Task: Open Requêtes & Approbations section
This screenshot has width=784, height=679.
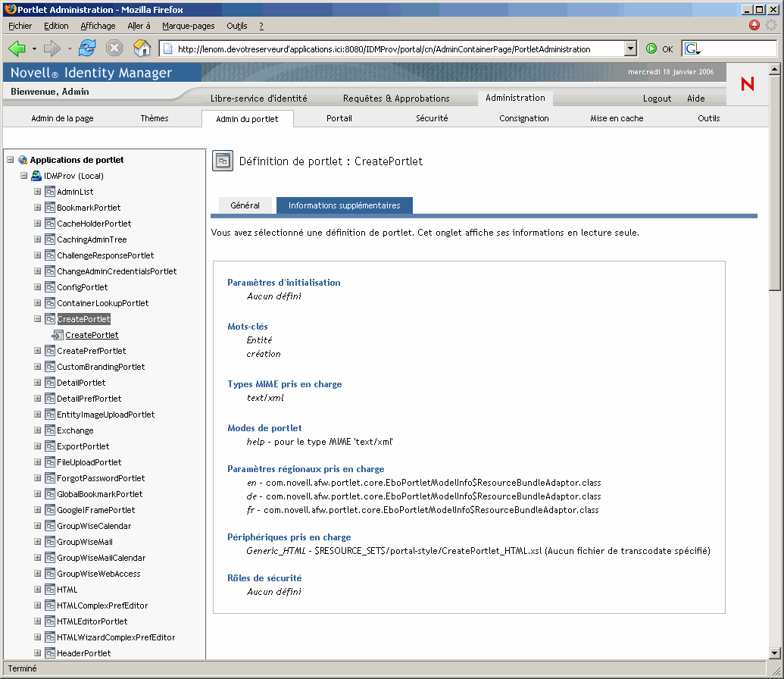Action: click(396, 99)
